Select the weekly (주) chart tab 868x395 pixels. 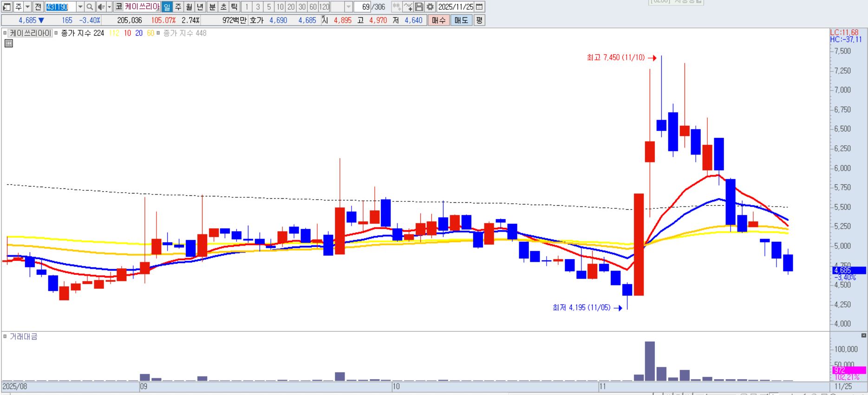tap(178, 7)
